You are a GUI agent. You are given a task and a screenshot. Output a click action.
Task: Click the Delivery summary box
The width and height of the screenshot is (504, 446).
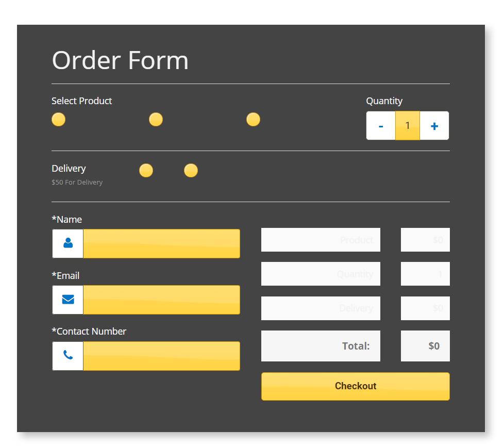pos(321,308)
